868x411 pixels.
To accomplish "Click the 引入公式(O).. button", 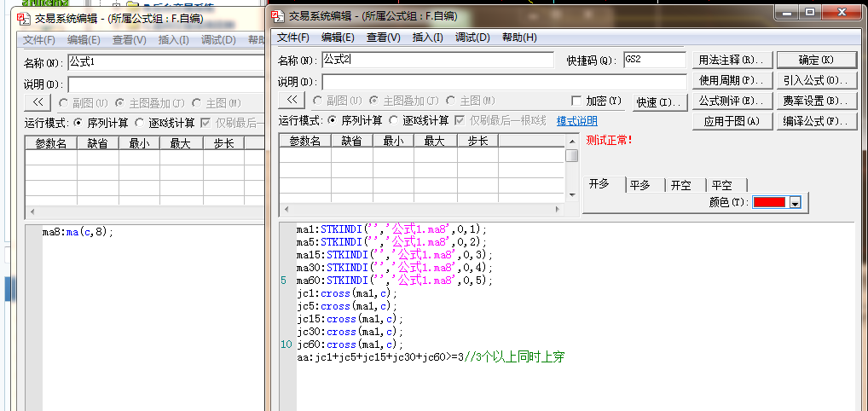I will [817, 80].
